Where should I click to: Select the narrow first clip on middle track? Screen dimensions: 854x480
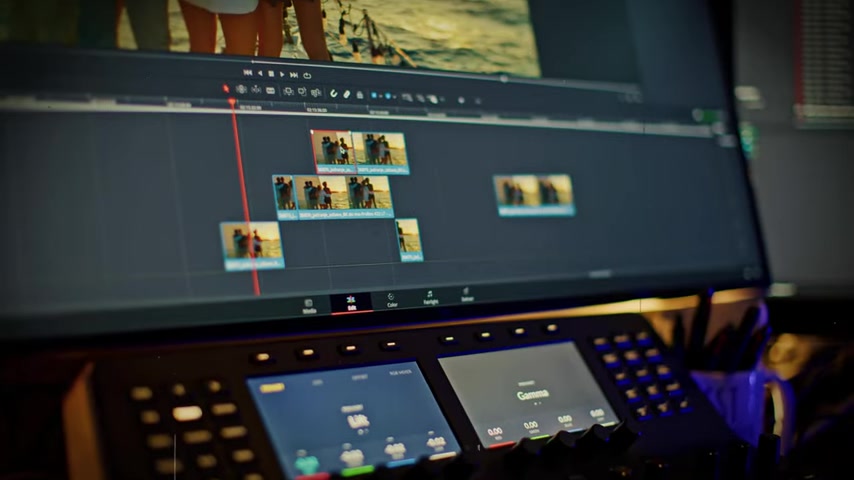pyautogui.click(x=283, y=197)
